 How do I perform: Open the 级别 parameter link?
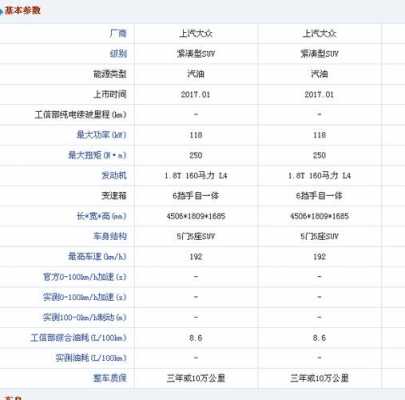tap(118, 53)
